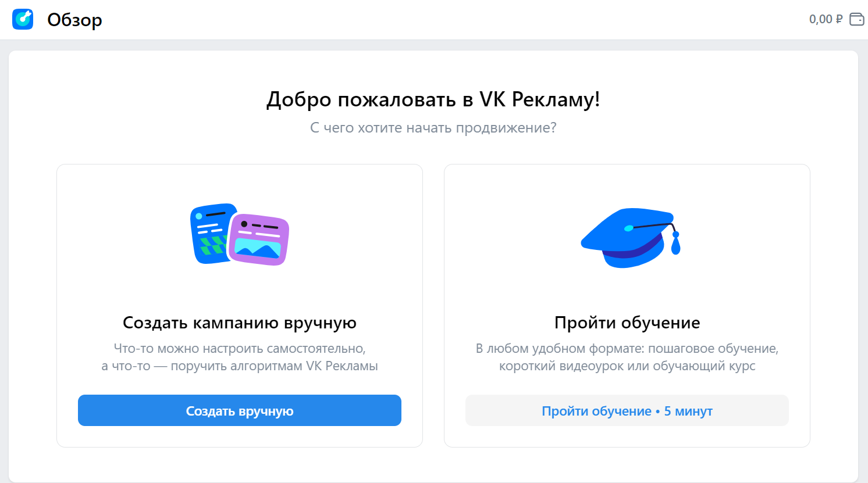The image size is (868, 483).
Task: Click the 0,00 ₽ balance amount
Action: 826,19
